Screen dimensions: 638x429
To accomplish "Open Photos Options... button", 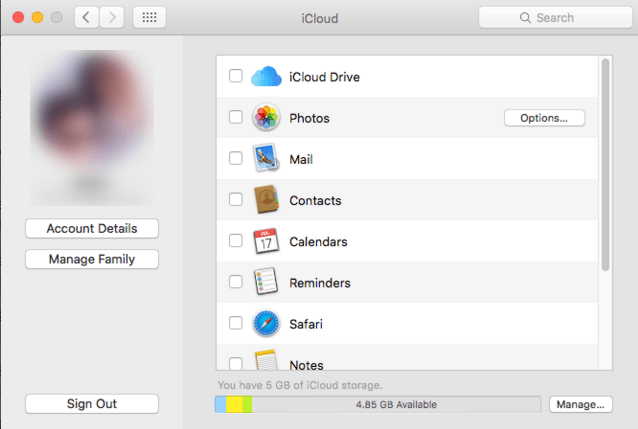I will [x=544, y=118].
